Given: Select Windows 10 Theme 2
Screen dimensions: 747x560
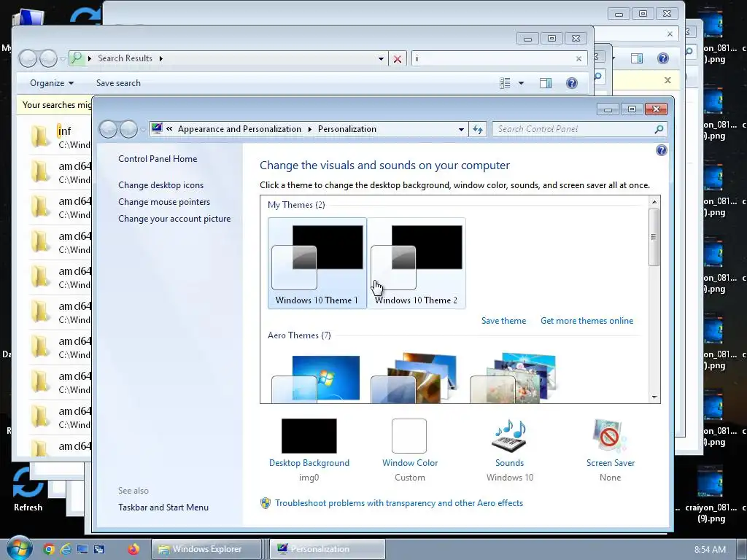Looking at the screenshot, I should tap(417, 263).
